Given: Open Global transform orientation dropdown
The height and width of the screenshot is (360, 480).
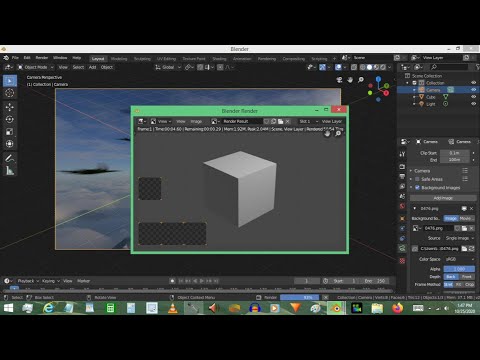Looking at the screenshot, I should coord(168,67).
